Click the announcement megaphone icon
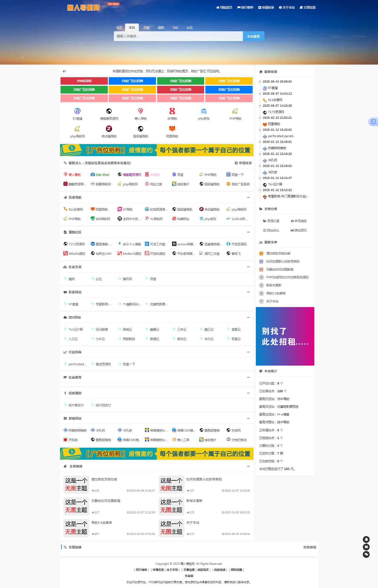Image resolution: width=378 pixels, height=588 pixels. (65, 71)
